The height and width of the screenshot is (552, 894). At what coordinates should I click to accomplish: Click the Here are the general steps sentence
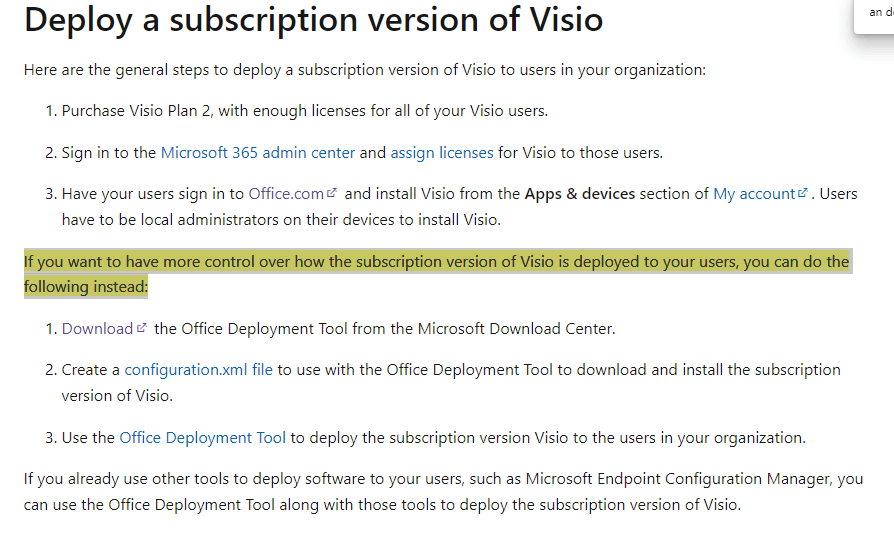(365, 70)
